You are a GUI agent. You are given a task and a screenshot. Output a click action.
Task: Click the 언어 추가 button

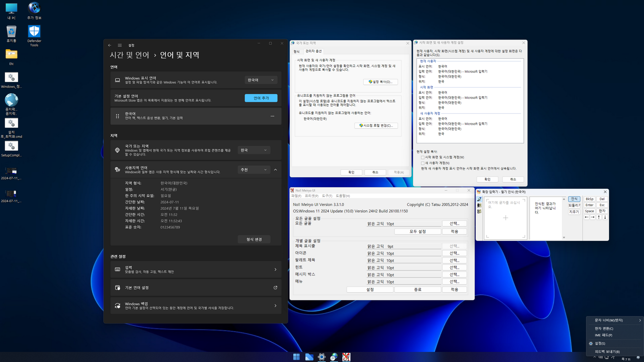[x=261, y=98]
